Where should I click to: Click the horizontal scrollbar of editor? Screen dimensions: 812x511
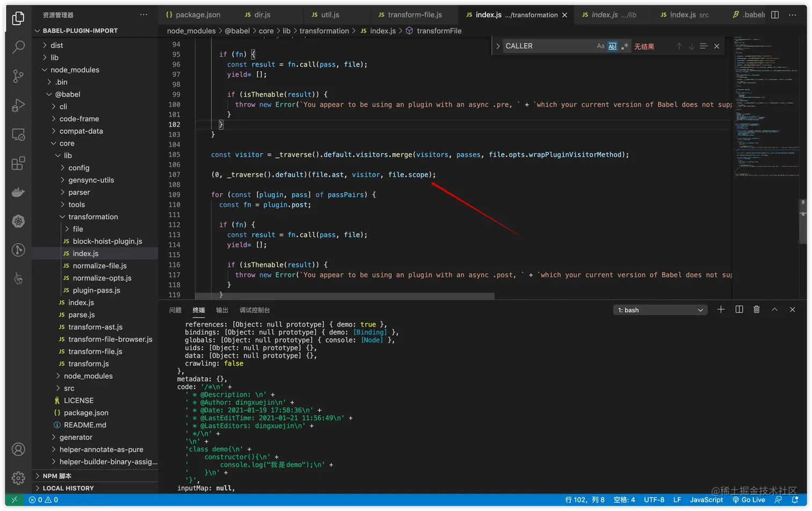[x=344, y=296]
